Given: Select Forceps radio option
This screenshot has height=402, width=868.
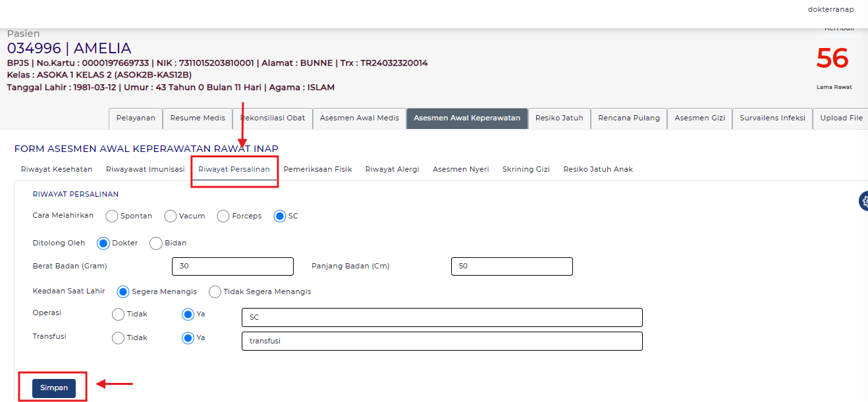Looking at the screenshot, I should pos(223,216).
